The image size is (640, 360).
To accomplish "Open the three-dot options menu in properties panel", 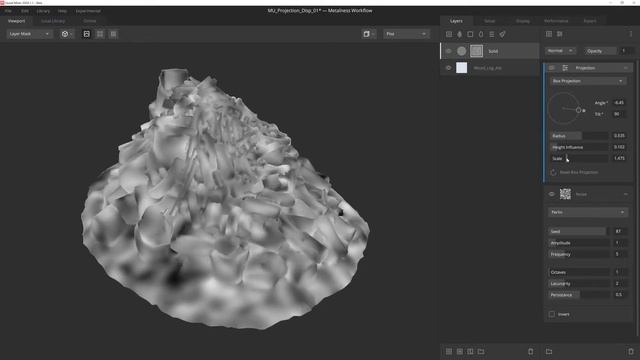I will (631, 34).
